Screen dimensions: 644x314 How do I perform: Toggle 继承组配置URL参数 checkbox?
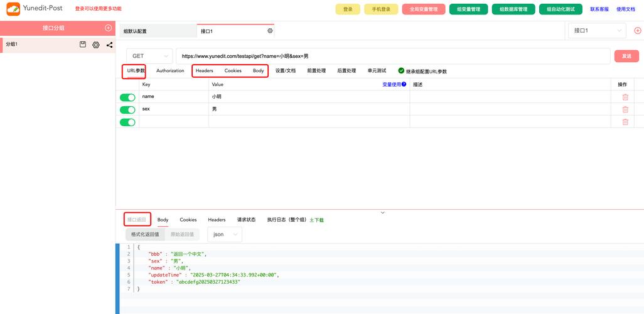coord(401,71)
